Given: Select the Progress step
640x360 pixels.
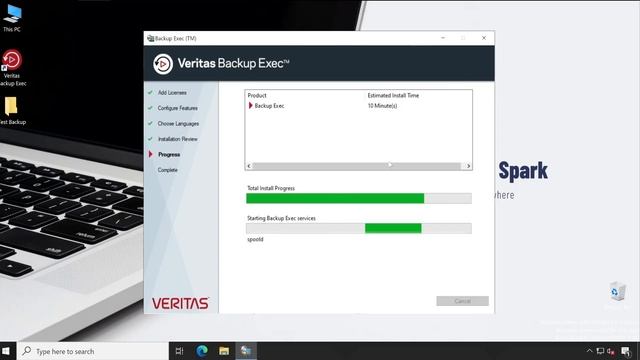Looking at the screenshot, I should 169,155.
